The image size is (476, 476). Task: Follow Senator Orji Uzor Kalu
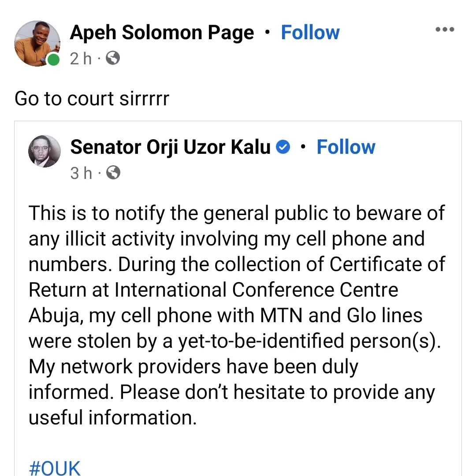pos(346,147)
